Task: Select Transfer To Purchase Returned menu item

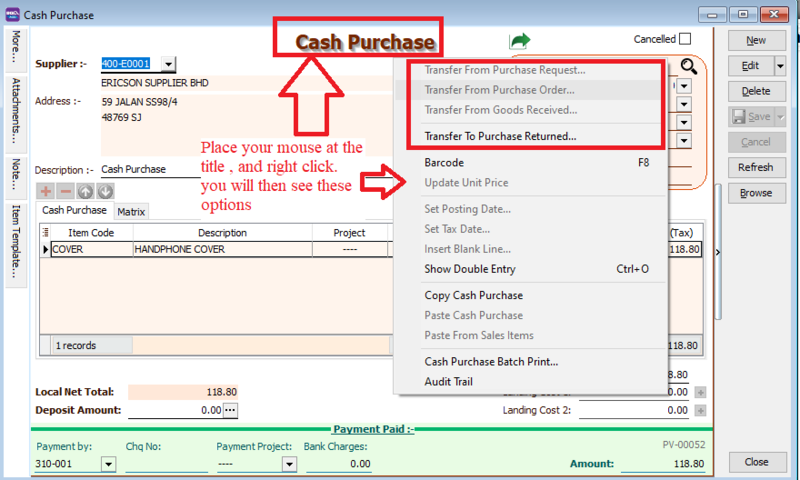Action: (500, 136)
